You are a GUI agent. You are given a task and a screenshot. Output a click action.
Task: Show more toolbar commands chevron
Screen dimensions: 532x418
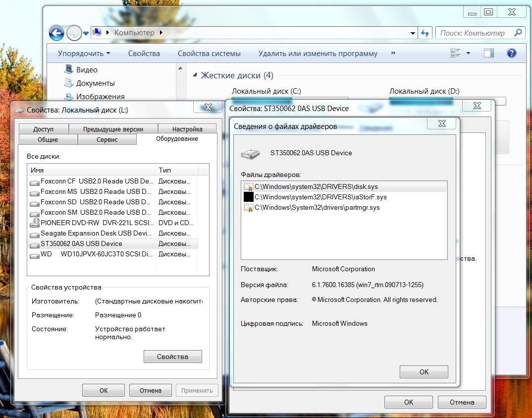393,53
